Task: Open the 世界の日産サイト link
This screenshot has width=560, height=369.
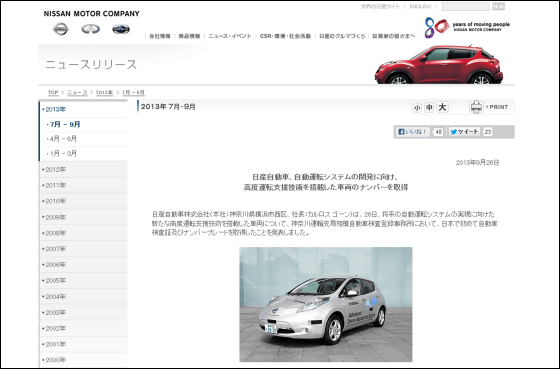Action: click(380, 6)
